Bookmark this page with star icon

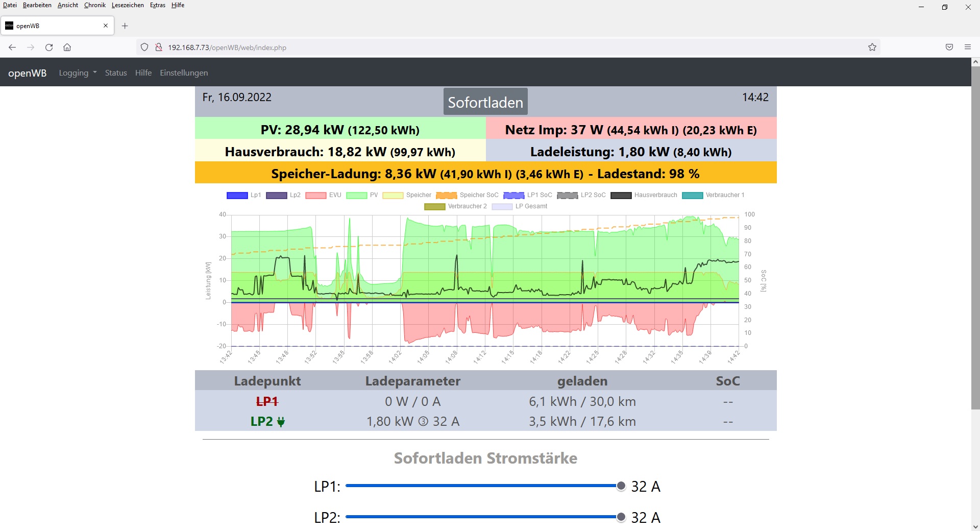872,47
